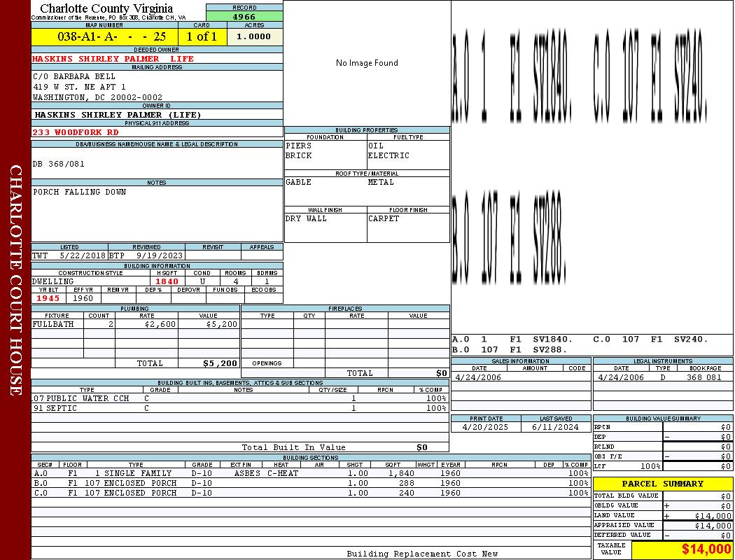Click book/page 368 081 in Legal Instruments
The height and width of the screenshot is (560, 735).
[704, 378]
